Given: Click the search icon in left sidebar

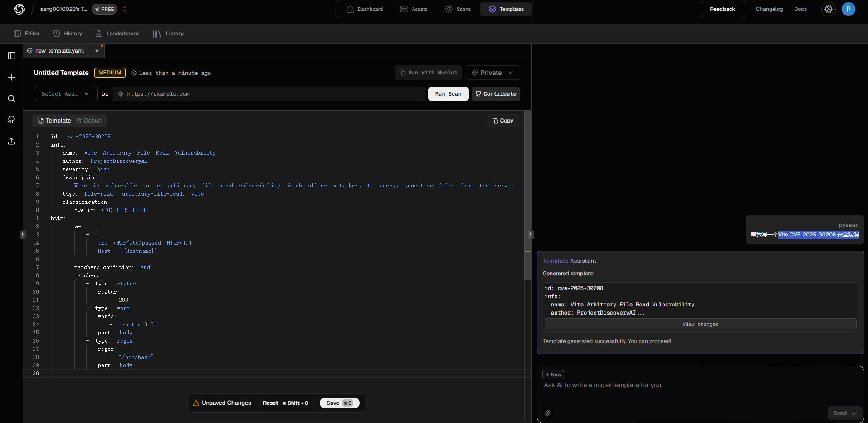Looking at the screenshot, I should pyautogui.click(x=12, y=98).
